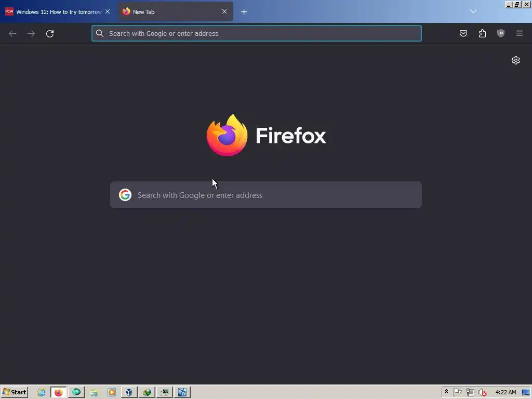Go forward one page
Screen dimensions: 532x399
(x=31, y=34)
